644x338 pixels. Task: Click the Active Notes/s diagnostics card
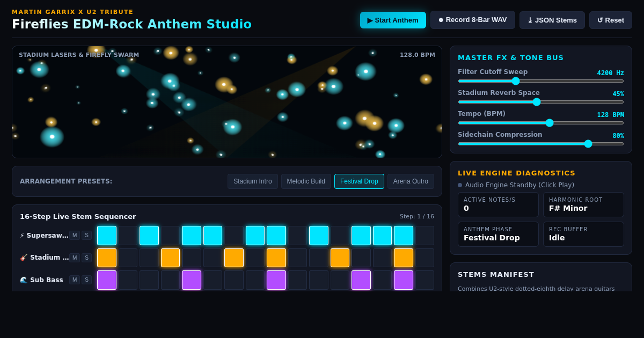(x=498, y=205)
